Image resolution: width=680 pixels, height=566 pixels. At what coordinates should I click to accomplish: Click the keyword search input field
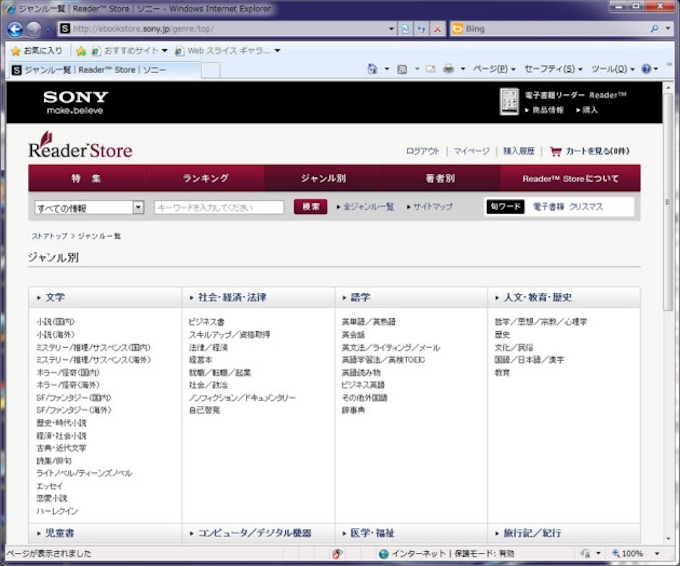pos(219,207)
